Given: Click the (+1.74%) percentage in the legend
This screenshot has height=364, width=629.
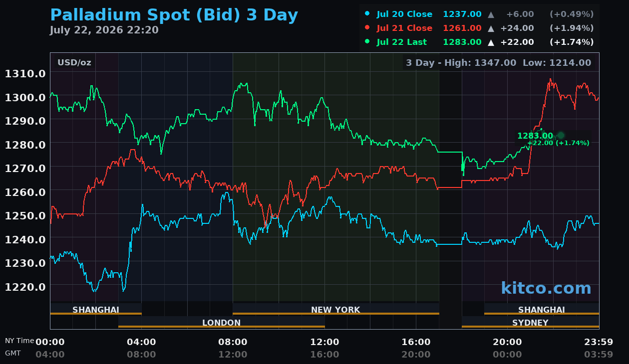Looking at the screenshot, I should (x=572, y=42).
